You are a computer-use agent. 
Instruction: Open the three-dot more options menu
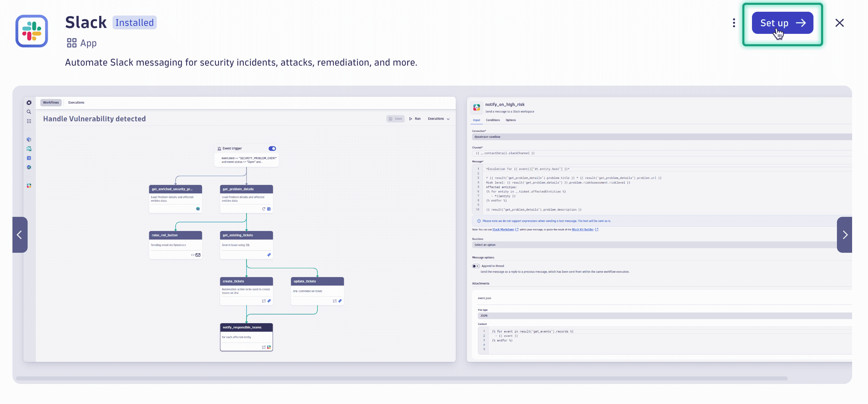click(x=734, y=23)
